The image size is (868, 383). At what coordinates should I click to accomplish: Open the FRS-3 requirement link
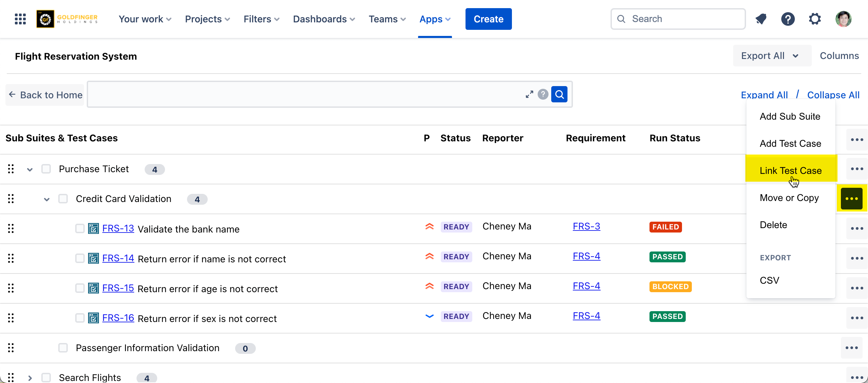tap(586, 226)
